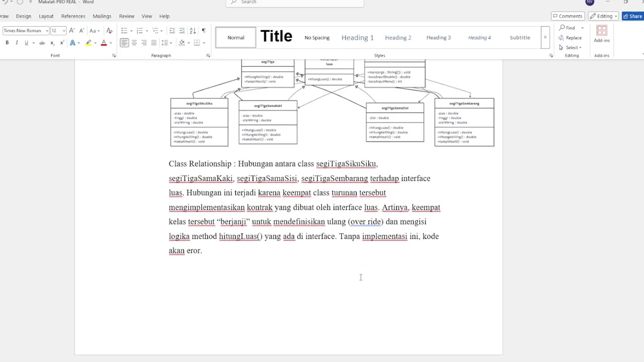Center the text alignment
The height and width of the screenshot is (362, 644).
pyautogui.click(x=134, y=43)
